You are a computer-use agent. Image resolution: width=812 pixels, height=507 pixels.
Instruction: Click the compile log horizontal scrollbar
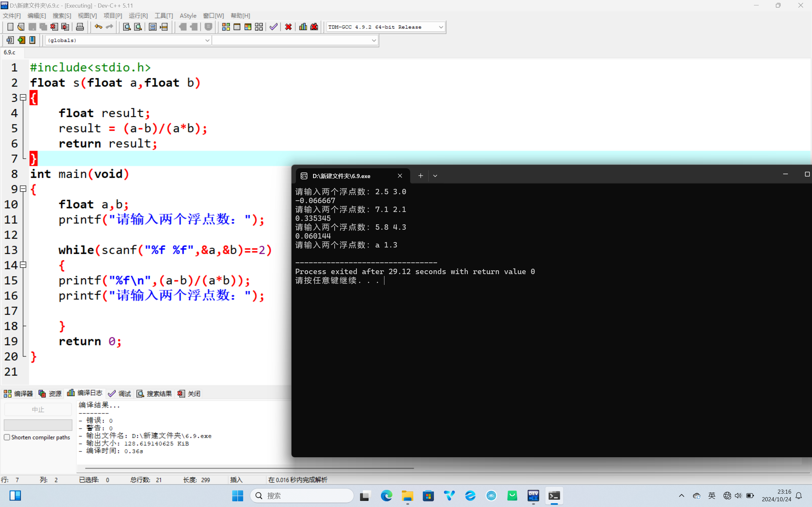pos(249,468)
